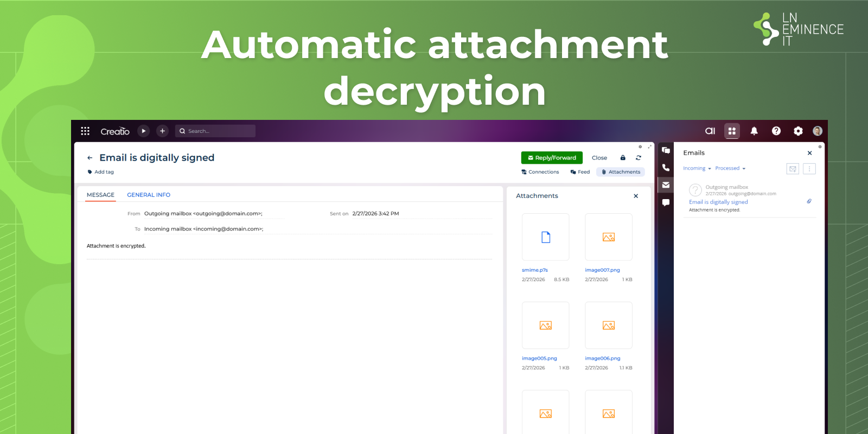Click the image007.png attachment thumbnail
The image size is (868, 434).
click(x=608, y=237)
